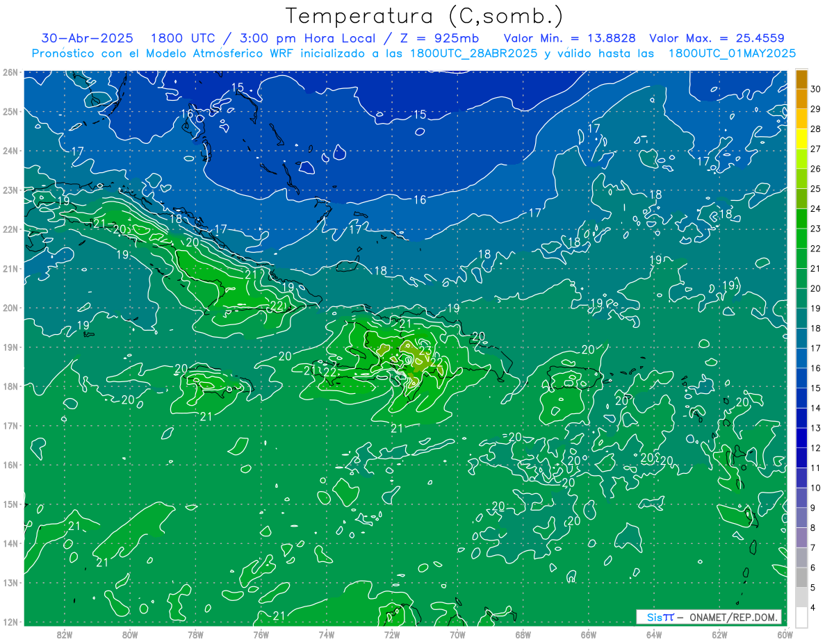This screenshot has width=834, height=644.
Task: Click the '19N' latitude axis label
Action: point(10,347)
